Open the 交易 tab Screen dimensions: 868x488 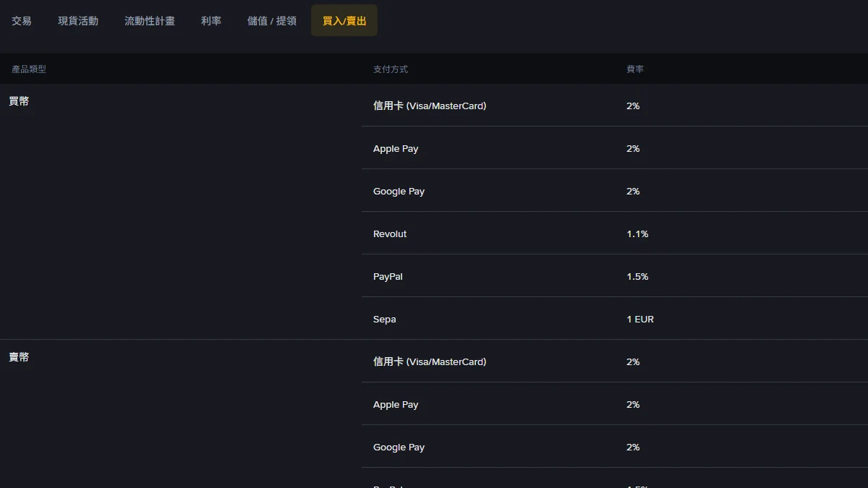[x=22, y=21]
